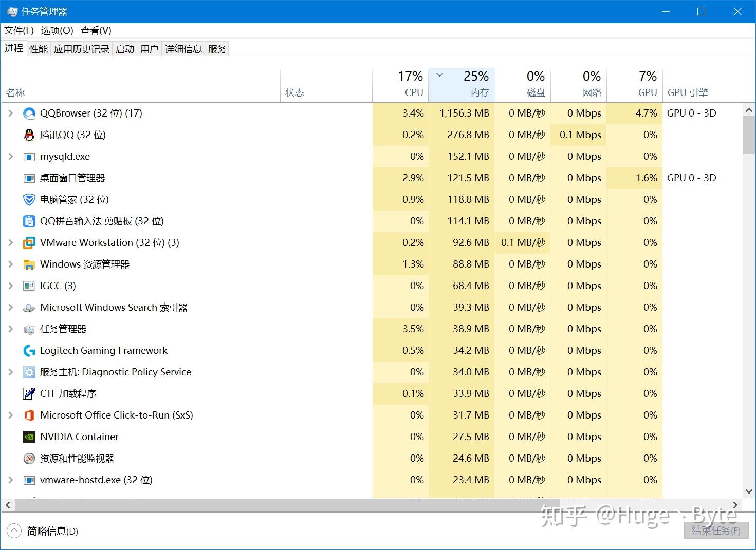
Task: Switch to the 用户 tab
Action: point(150,49)
